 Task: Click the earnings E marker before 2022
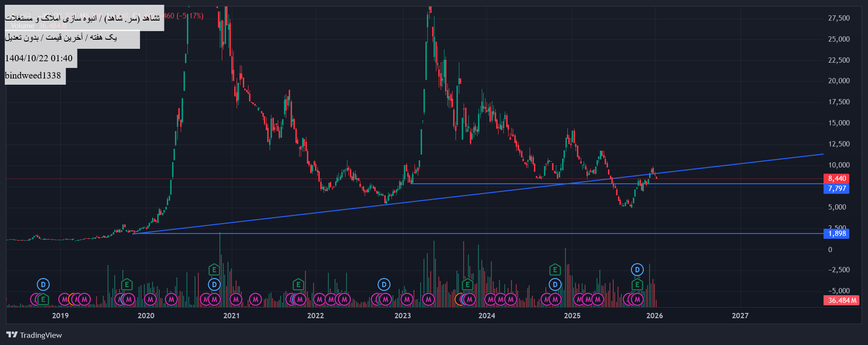click(x=298, y=285)
